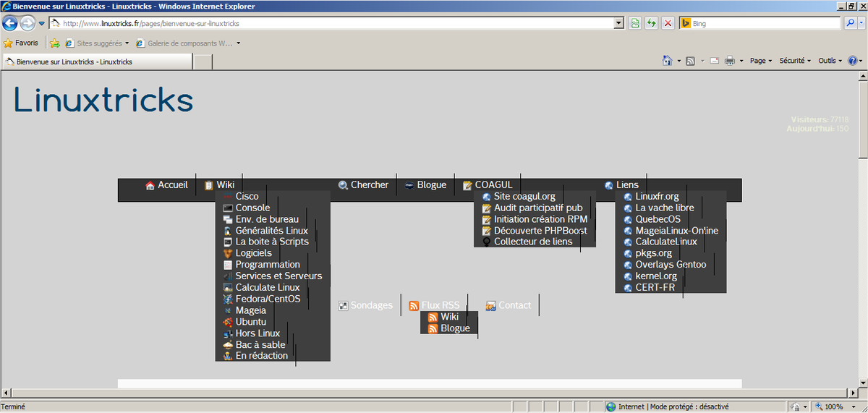Add to favorites bar star-arrow icon
Screen dimensions: 868x413
click(54, 43)
